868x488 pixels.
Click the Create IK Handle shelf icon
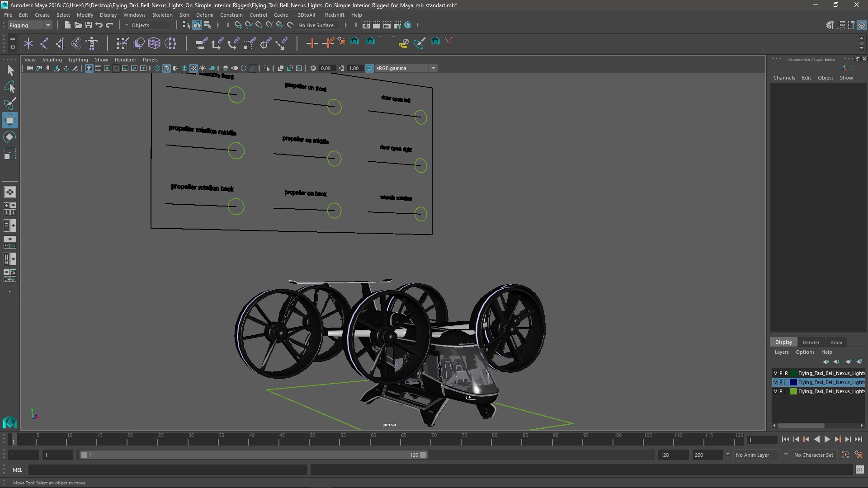coord(60,43)
